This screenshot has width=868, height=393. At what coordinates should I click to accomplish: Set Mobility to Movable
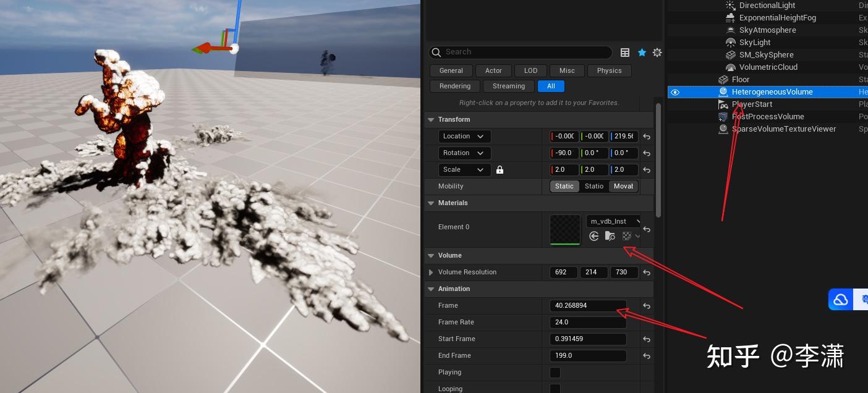623,187
